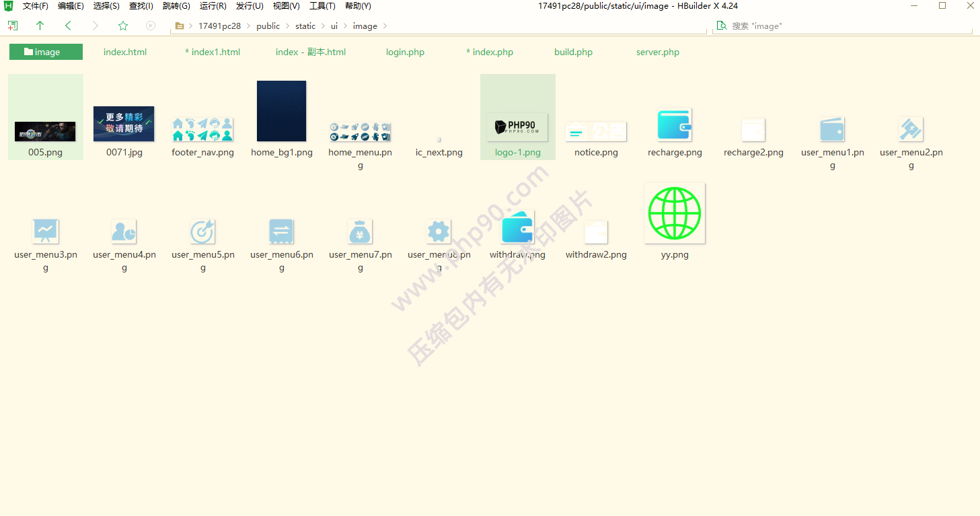
Task: Open the 文件(F) menu
Action: pos(35,6)
